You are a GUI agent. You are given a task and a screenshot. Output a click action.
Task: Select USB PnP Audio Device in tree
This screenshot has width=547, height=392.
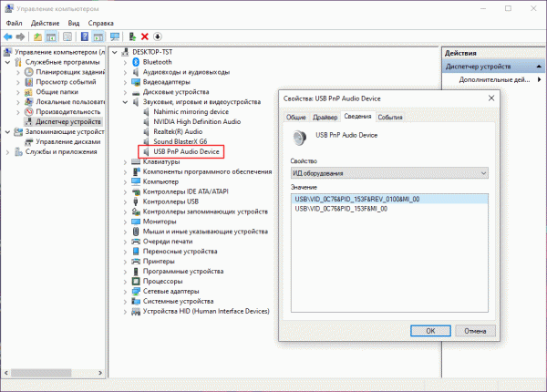pos(186,151)
